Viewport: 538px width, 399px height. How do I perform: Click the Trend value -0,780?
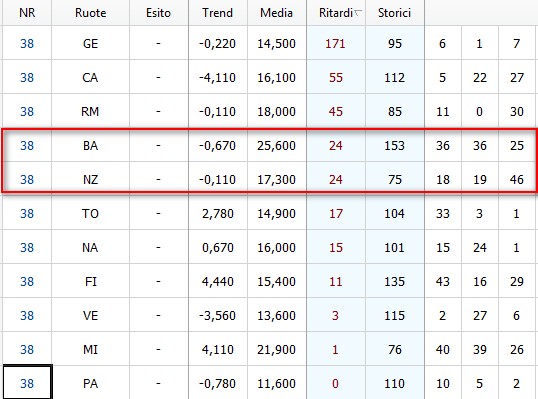pyautogui.click(x=218, y=383)
